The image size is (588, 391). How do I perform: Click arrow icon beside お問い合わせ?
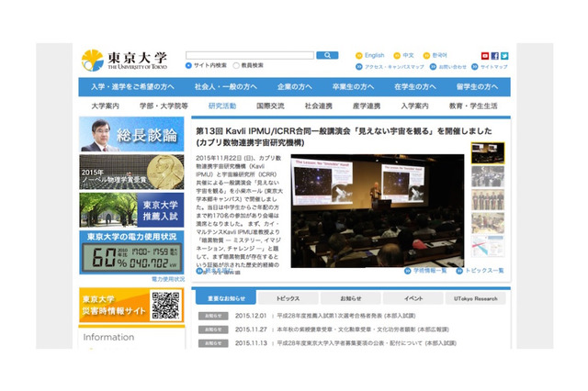coord(433,67)
